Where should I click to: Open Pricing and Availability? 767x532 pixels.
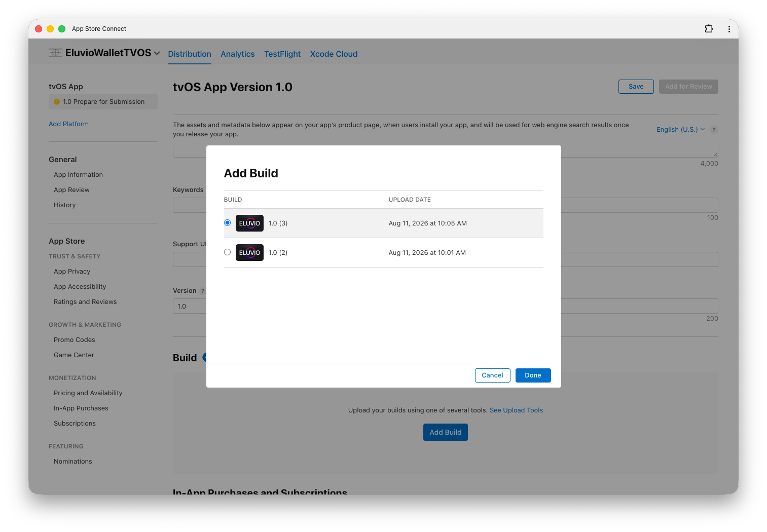click(x=88, y=393)
